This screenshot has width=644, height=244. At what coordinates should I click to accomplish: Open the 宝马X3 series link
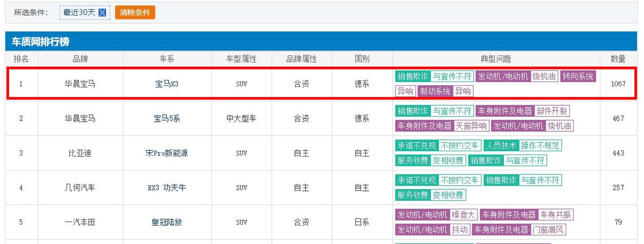167,84
